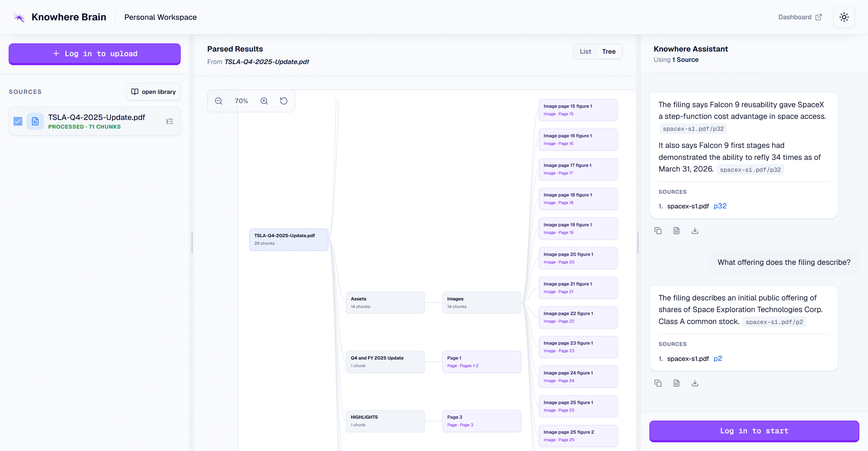Screen dimensions: 868x451
Task: Open the p32 source link
Action: tap(720, 206)
